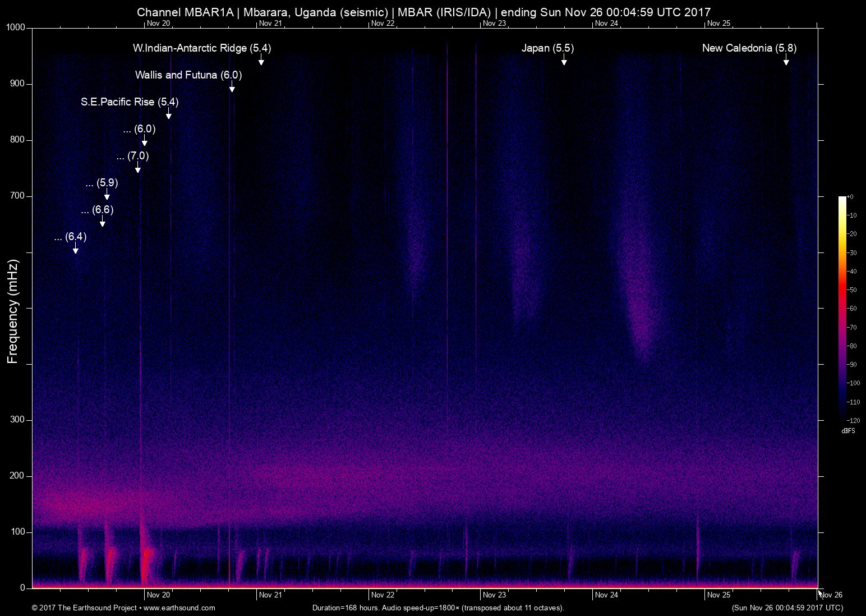Click the dBFS color scale bar
Screen dimensions: 866x616
point(841,309)
